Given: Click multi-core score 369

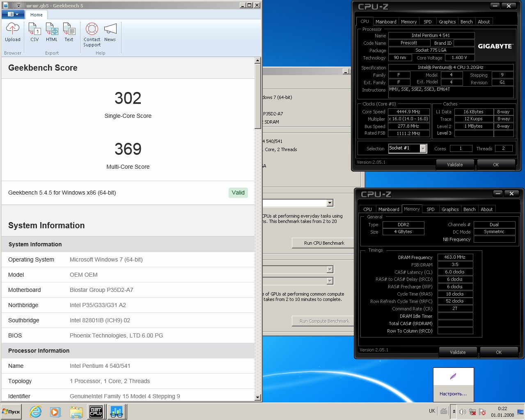Looking at the screenshot, I should tap(128, 149).
